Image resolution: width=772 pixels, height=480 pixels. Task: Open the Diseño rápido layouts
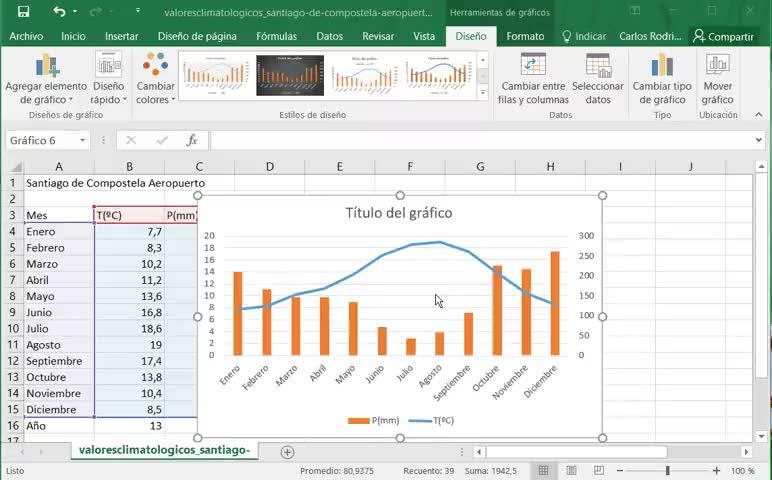tap(108, 79)
